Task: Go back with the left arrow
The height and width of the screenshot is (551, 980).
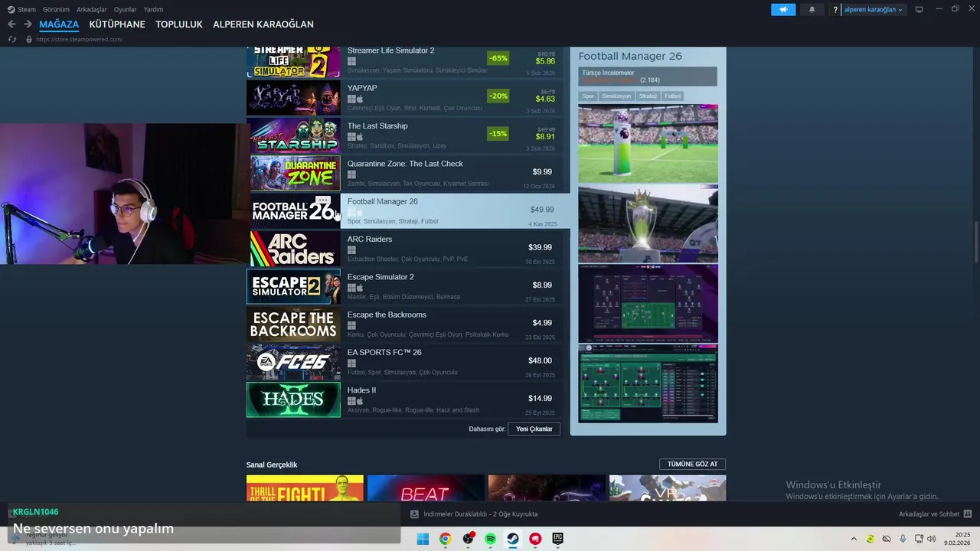Action: [11, 24]
